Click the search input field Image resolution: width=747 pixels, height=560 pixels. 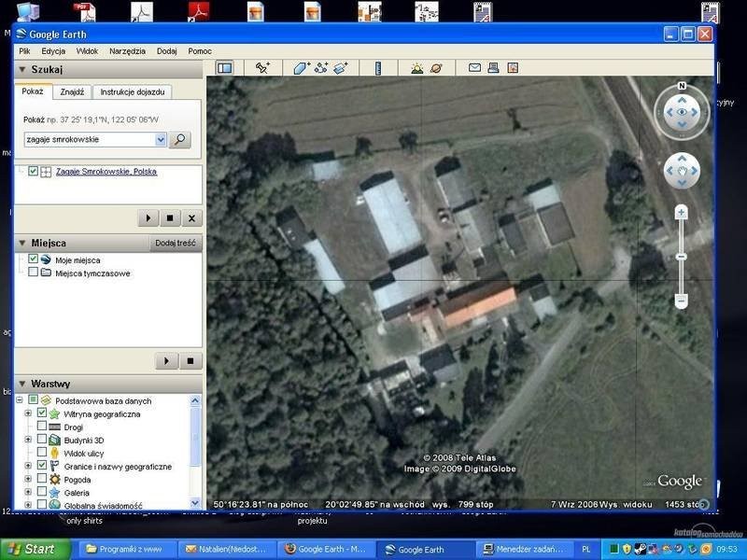click(x=90, y=139)
